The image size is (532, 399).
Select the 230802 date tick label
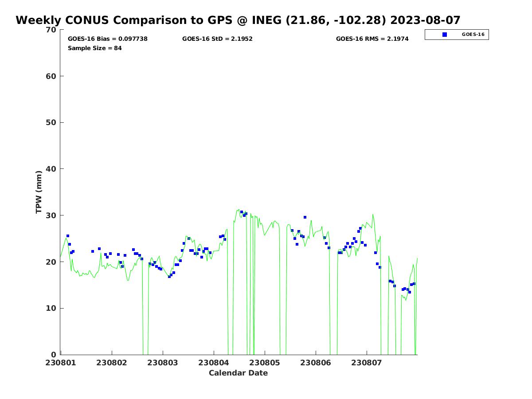click(112, 363)
